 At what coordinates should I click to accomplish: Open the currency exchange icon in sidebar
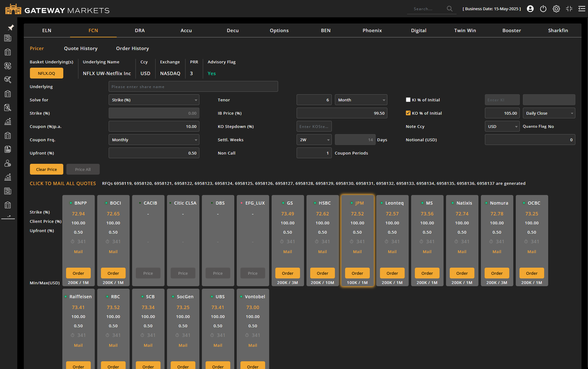[8, 66]
